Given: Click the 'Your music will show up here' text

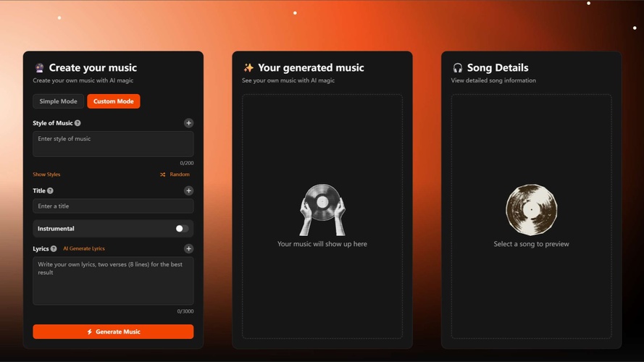Looking at the screenshot, I should click(322, 244).
